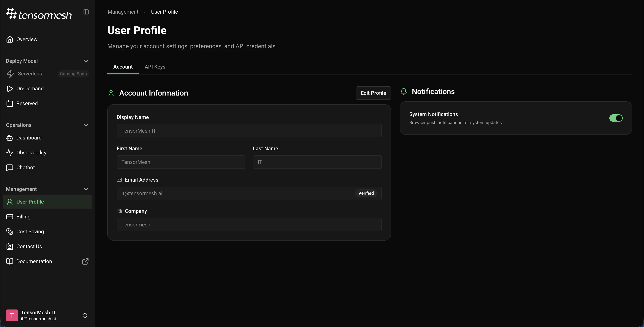The image size is (644, 327).
Task: Click the sidebar collapse icon near the logo
Action: click(x=86, y=12)
